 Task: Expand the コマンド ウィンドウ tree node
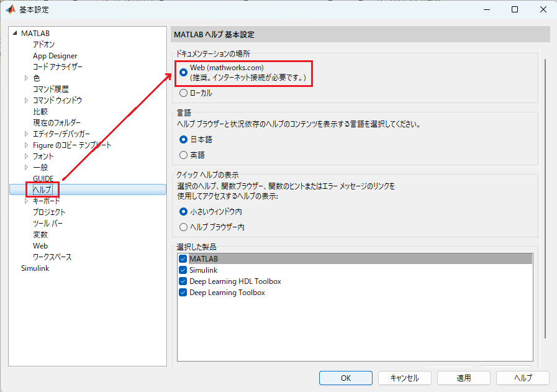click(x=26, y=100)
